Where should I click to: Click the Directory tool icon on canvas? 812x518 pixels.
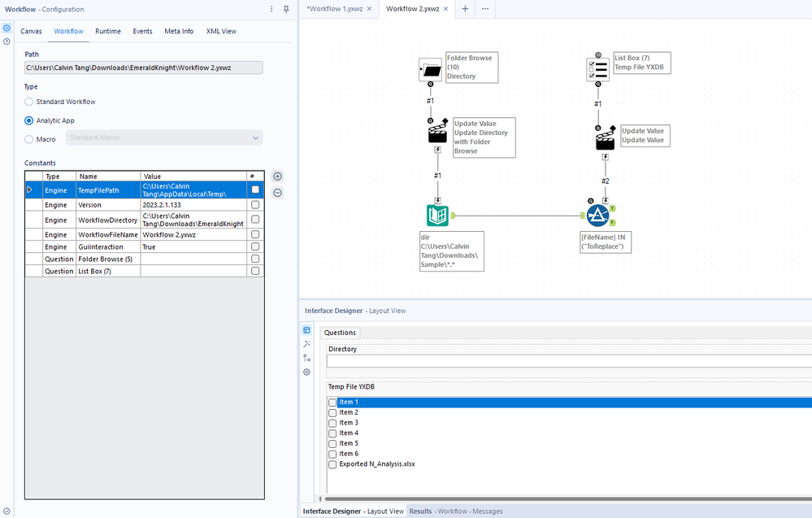[x=437, y=215]
